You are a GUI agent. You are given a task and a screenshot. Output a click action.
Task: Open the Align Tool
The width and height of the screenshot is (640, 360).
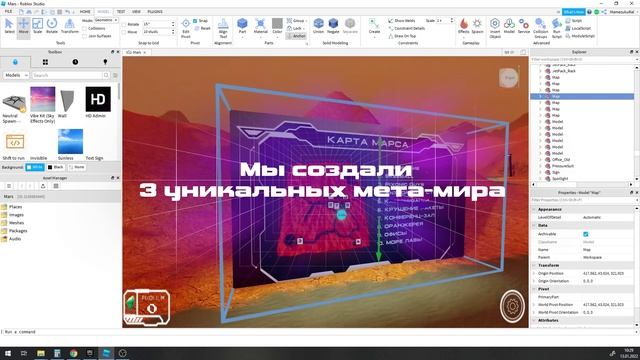coord(223,28)
